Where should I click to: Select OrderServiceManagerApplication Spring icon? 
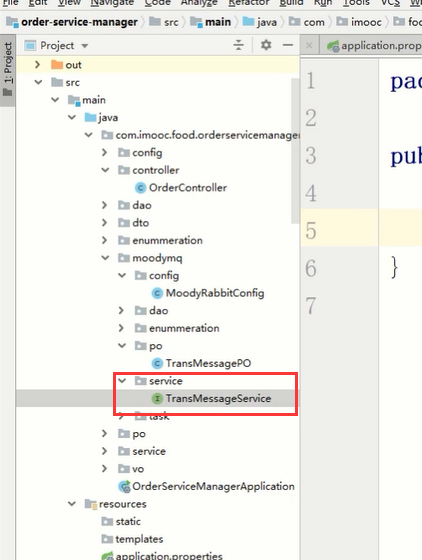point(125,486)
